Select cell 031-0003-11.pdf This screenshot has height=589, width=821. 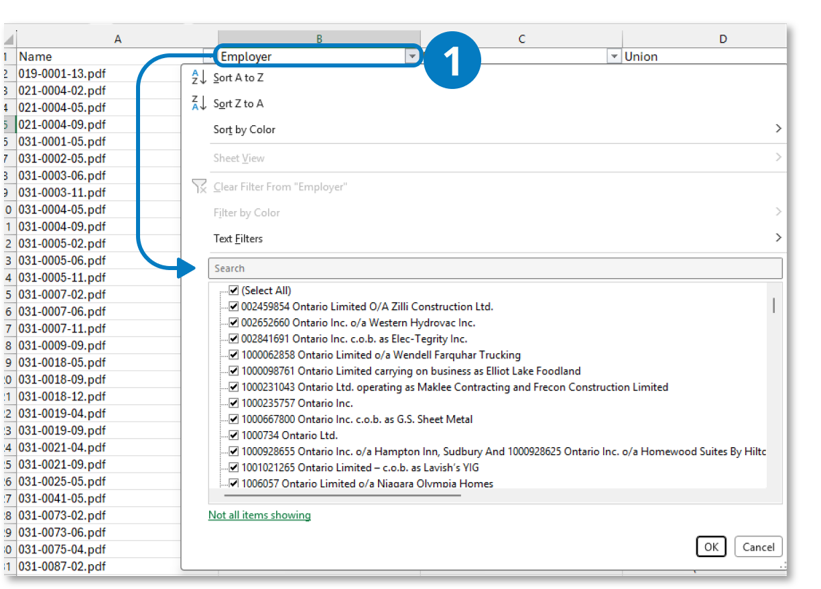pos(98,193)
